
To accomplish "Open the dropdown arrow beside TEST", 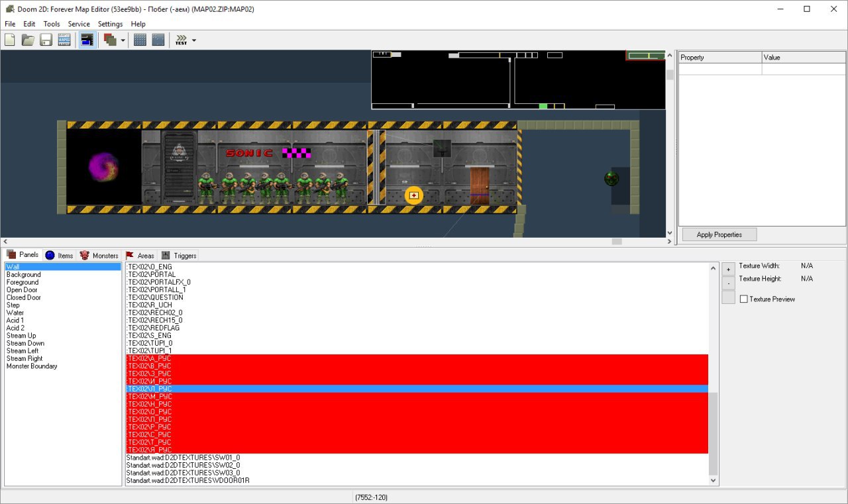I will 194,40.
